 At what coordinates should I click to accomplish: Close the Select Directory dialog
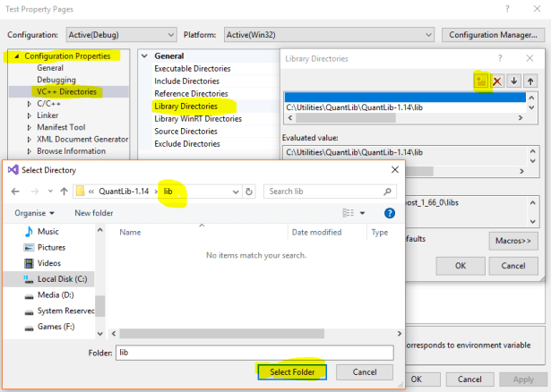tap(395, 170)
